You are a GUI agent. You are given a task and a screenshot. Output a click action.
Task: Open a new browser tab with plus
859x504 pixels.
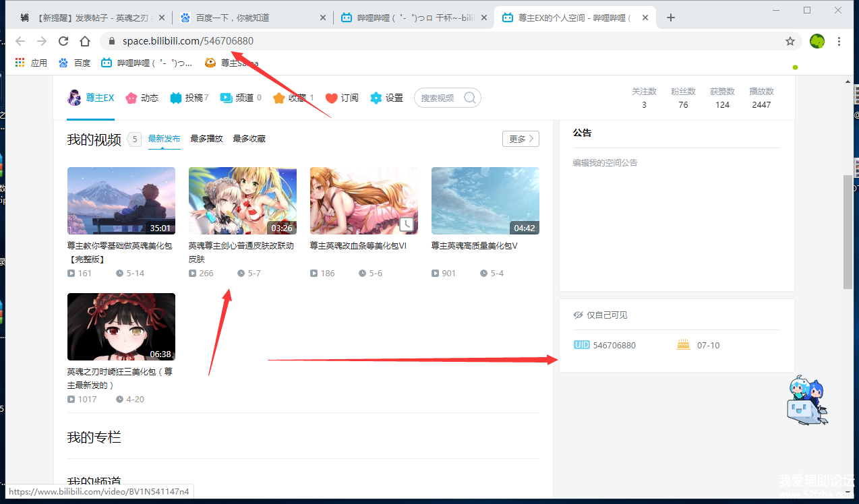(x=671, y=18)
